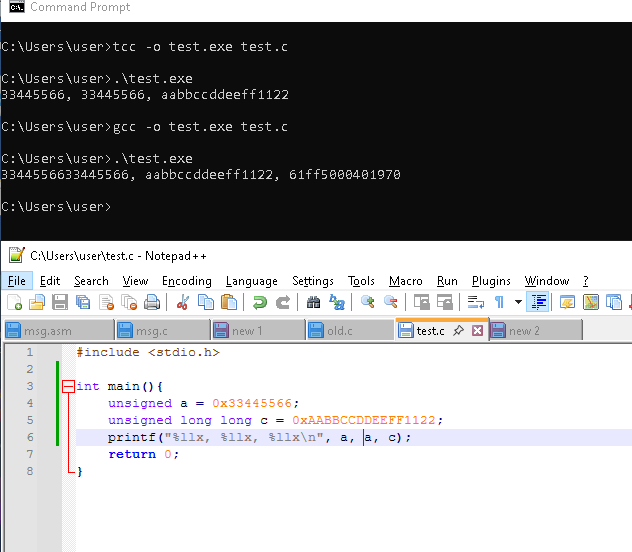
Task: Click the Copy icon
Action: pos(206,302)
